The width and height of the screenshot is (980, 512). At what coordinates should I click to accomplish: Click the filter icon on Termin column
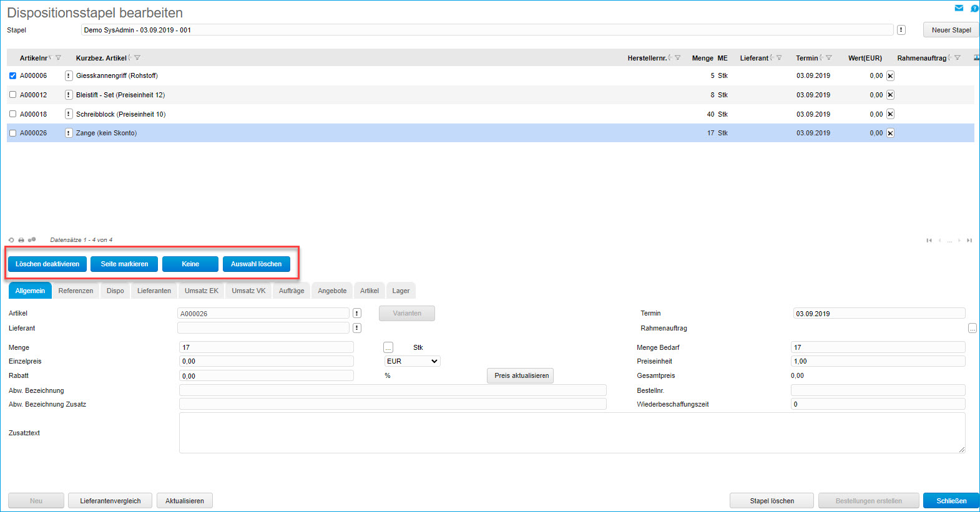point(829,58)
